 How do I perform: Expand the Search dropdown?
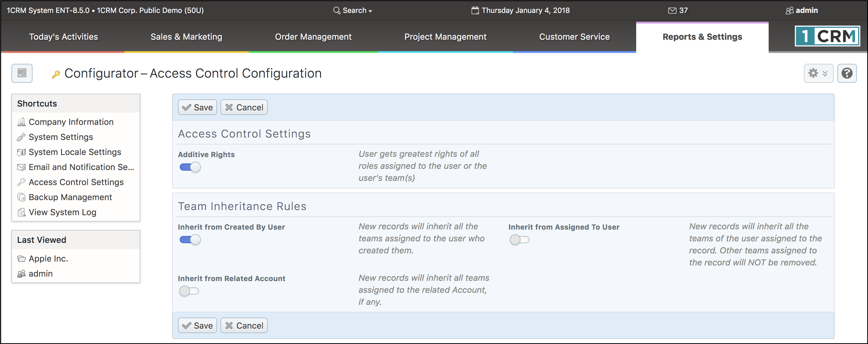click(353, 11)
